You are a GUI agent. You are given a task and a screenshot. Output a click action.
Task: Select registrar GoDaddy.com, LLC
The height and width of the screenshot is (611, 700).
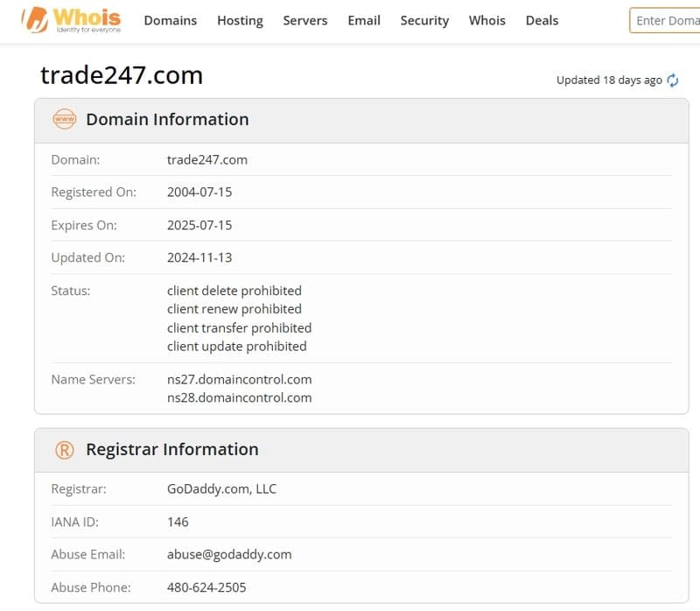[x=222, y=489]
